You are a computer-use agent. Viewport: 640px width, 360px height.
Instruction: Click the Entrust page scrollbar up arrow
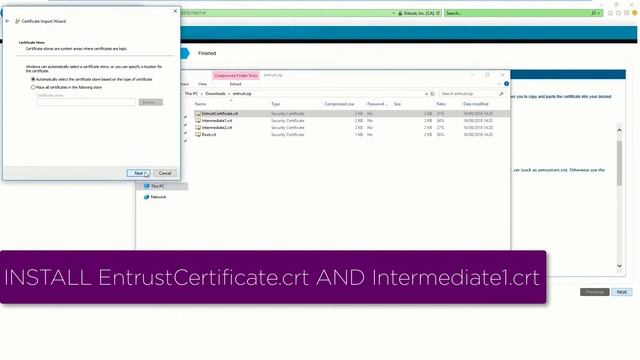point(619,130)
